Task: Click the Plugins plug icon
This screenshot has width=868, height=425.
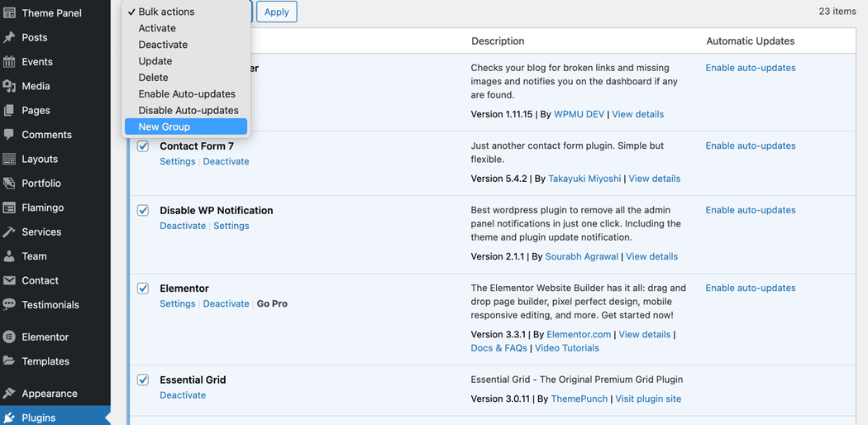Action: [9, 418]
